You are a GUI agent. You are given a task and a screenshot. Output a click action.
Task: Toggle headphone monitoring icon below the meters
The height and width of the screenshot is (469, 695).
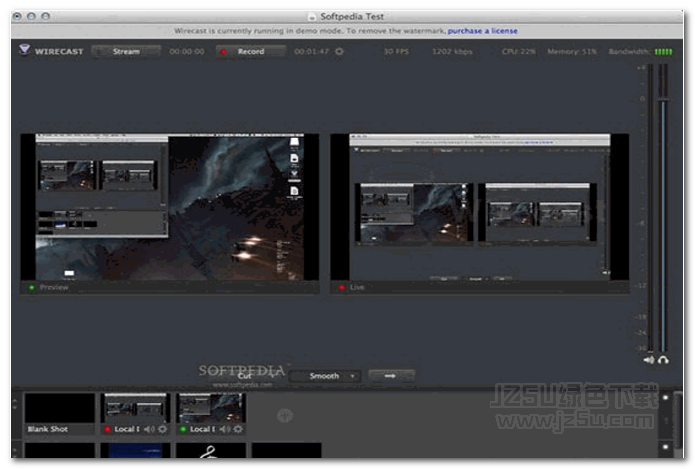coord(664,360)
